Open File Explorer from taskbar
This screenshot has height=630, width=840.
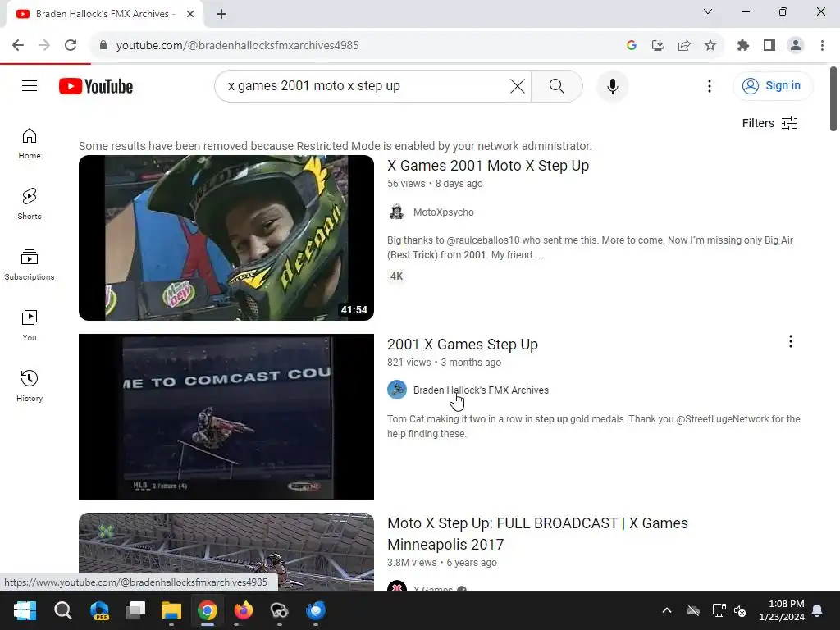(x=171, y=610)
